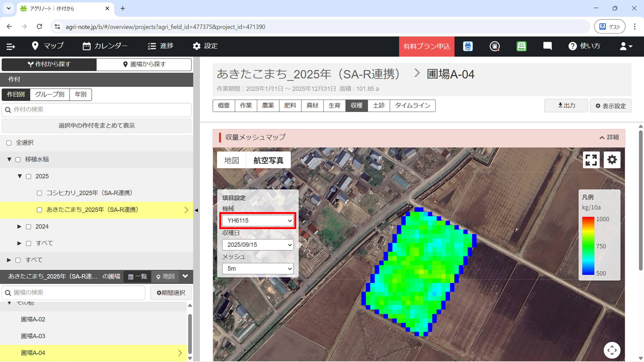Collapse the 移植水稲 tree node
Viewport: 644px width, 362px height.
point(9,160)
